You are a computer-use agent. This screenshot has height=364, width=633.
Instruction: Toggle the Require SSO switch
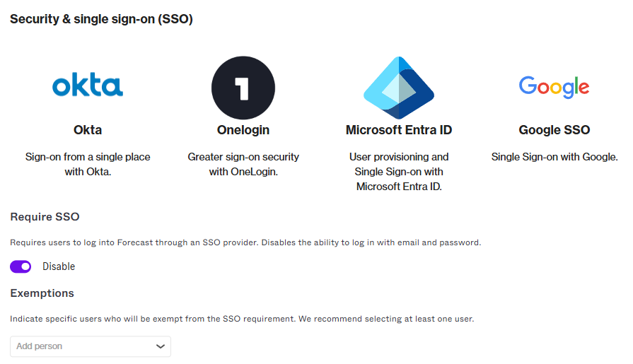(x=21, y=266)
